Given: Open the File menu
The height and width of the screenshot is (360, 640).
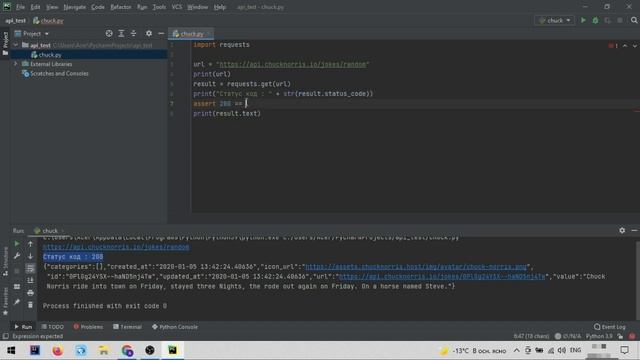Looking at the screenshot, I should [x=20, y=7].
